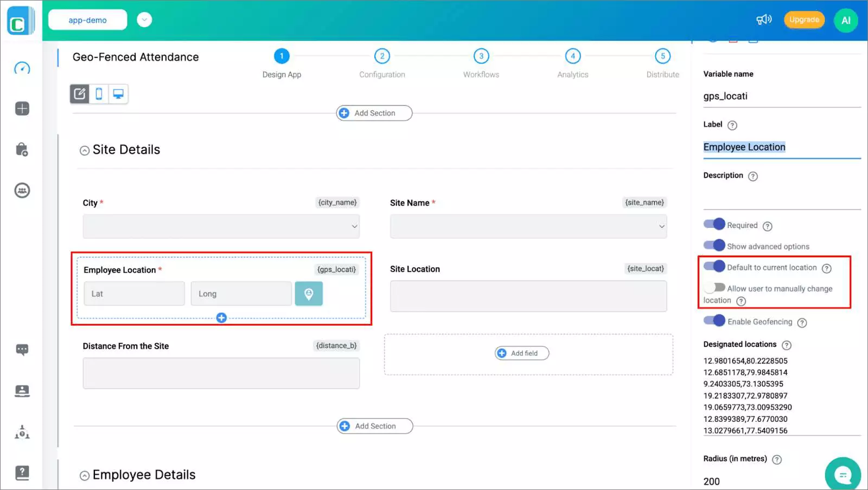
Task: Open the chat messages panel in sidebar
Action: coord(22,349)
